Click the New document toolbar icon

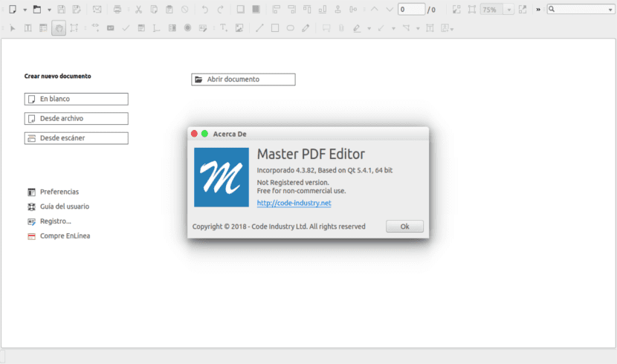(x=13, y=10)
